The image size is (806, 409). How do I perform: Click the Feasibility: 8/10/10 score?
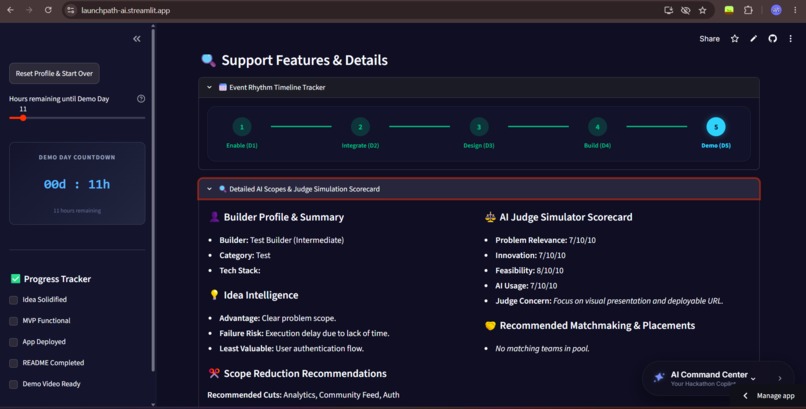[x=529, y=270]
